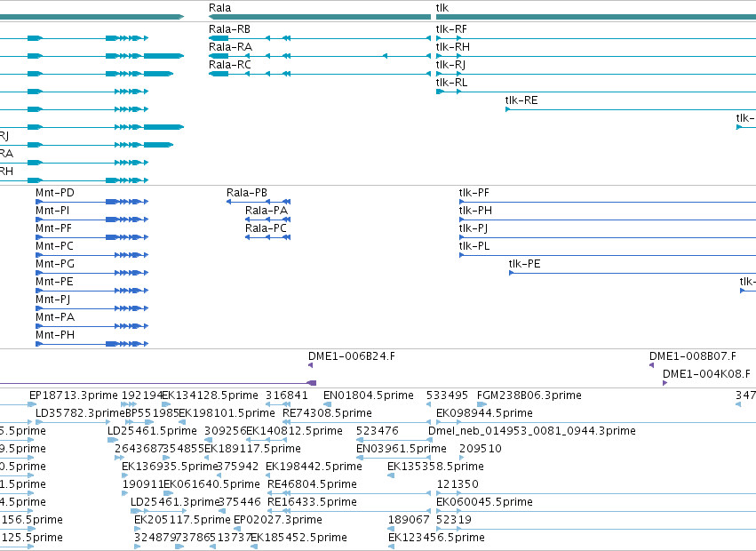Image resolution: width=756 pixels, height=551 pixels.
Task: Open the Mnt-PA protein label
Action: [x=55, y=317]
